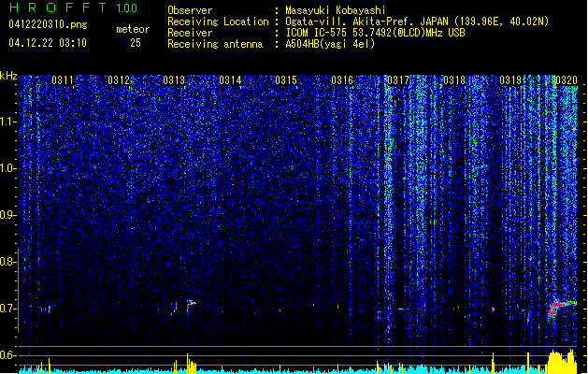Viewport: 588px width, 374px height.
Task: Click the large yellow signal peak near 0320
Action: pyautogui.click(x=562, y=361)
